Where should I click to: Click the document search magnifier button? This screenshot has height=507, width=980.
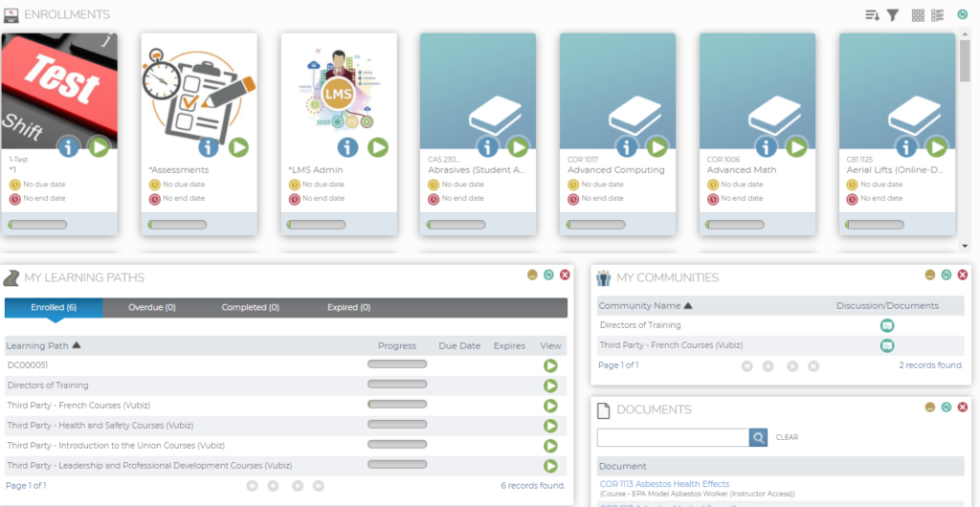tap(758, 437)
